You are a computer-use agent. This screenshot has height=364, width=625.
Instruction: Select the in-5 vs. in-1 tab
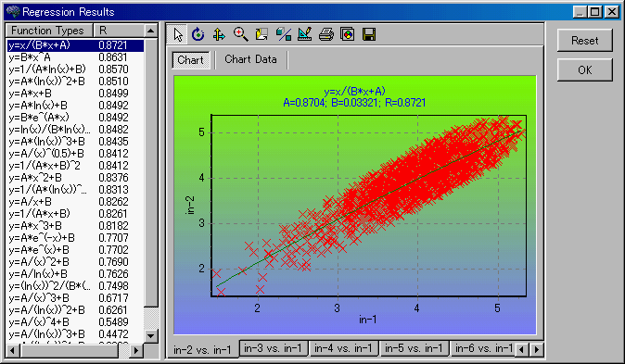point(414,348)
